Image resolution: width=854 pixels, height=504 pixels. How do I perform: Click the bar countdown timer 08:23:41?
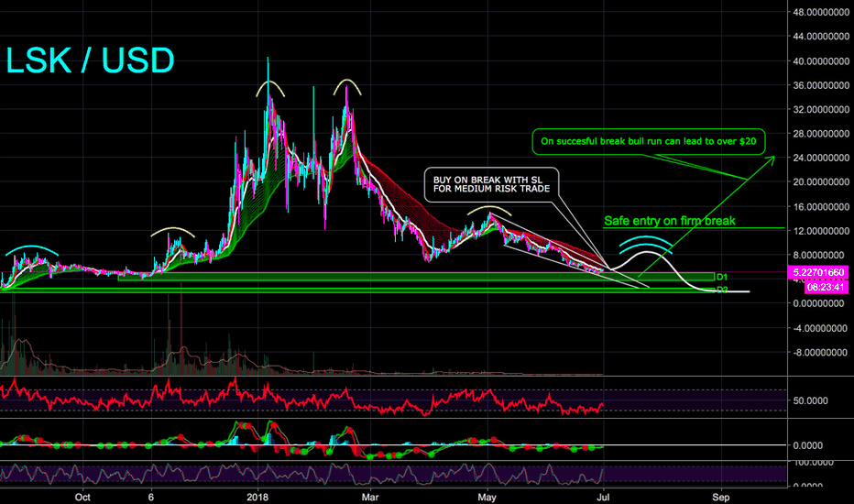(827, 287)
